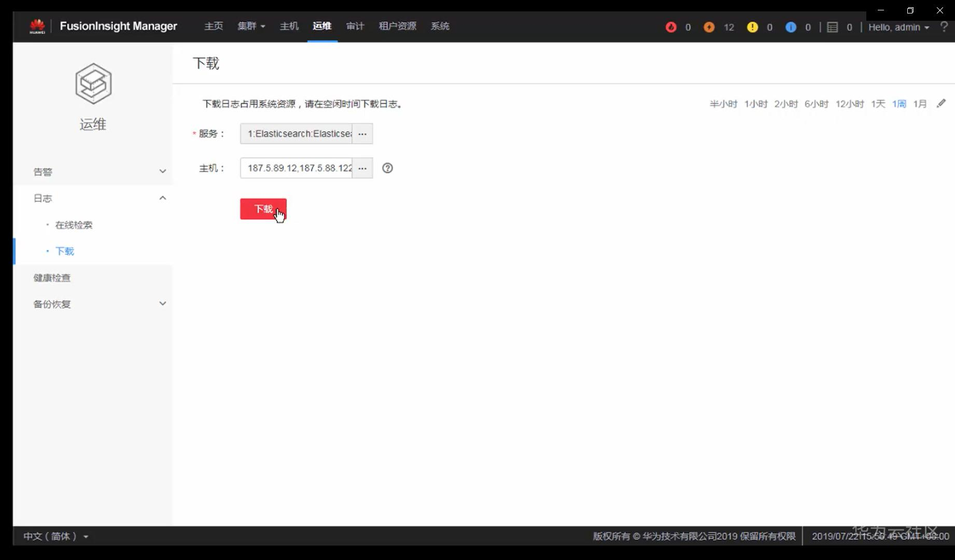Check minor alarms yellow warning icon
The image size is (955, 560).
tap(752, 27)
